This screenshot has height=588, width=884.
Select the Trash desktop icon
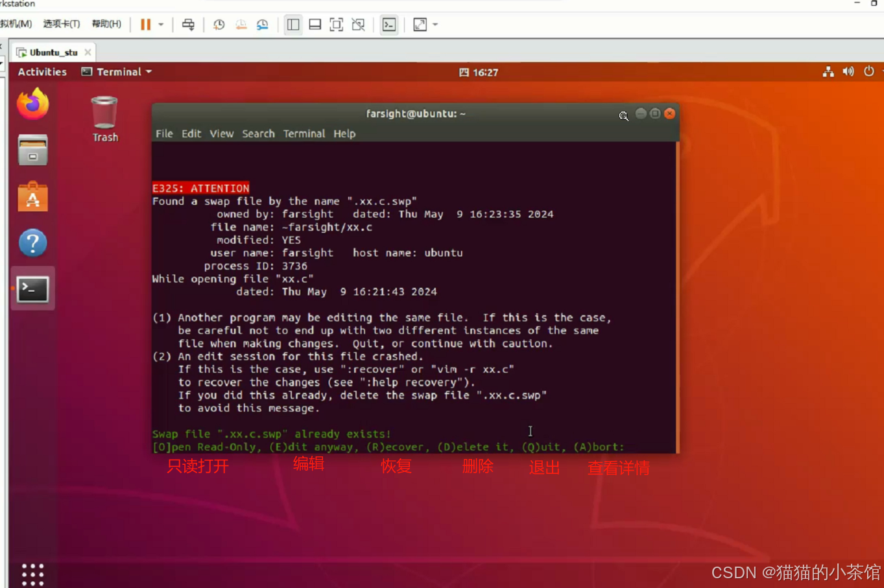104,119
